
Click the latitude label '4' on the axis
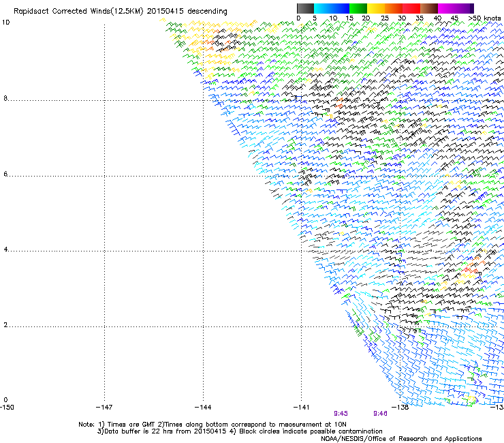click(5, 249)
